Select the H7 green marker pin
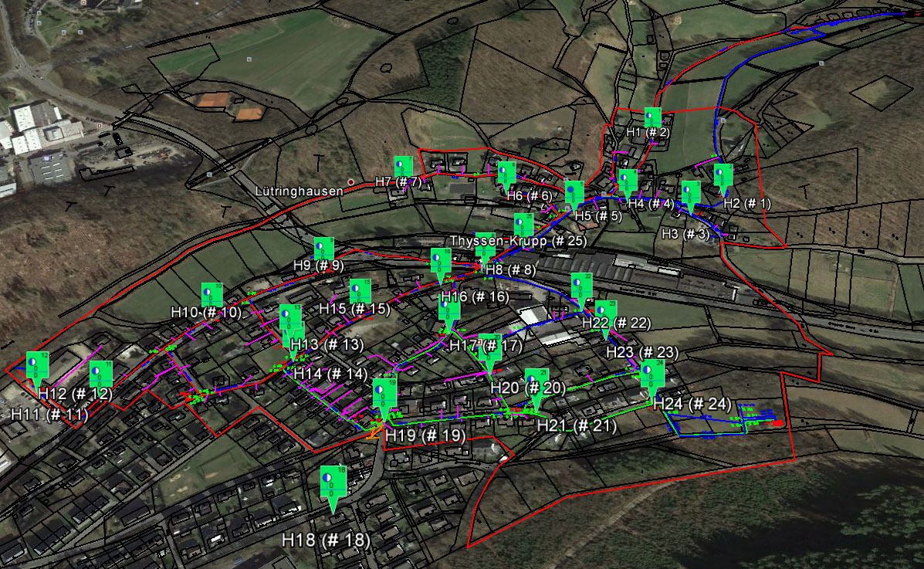Screen dimensions: 924x569 pyautogui.click(x=403, y=168)
